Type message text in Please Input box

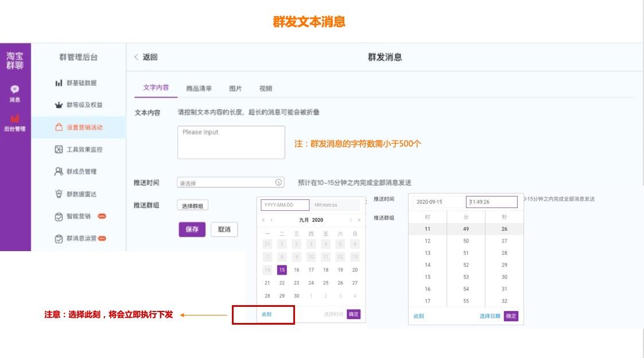click(x=232, y=141)
